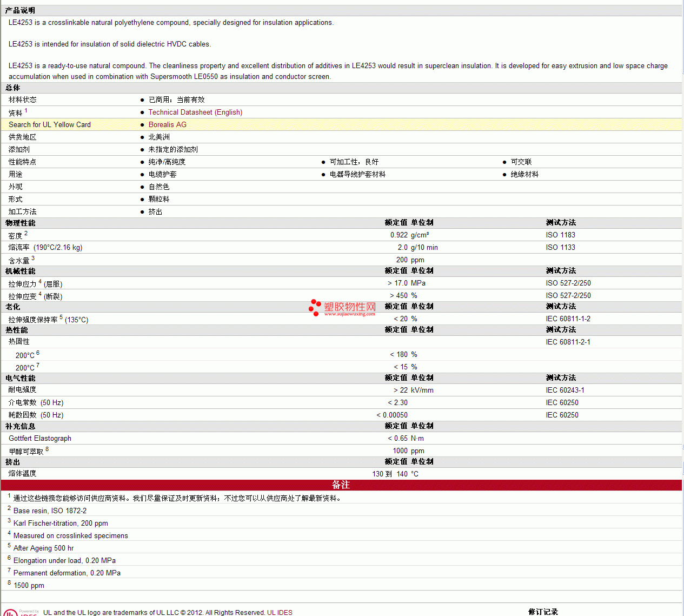Click the IEC 60243-1 test method
The image size is (684, 616).
565,390
